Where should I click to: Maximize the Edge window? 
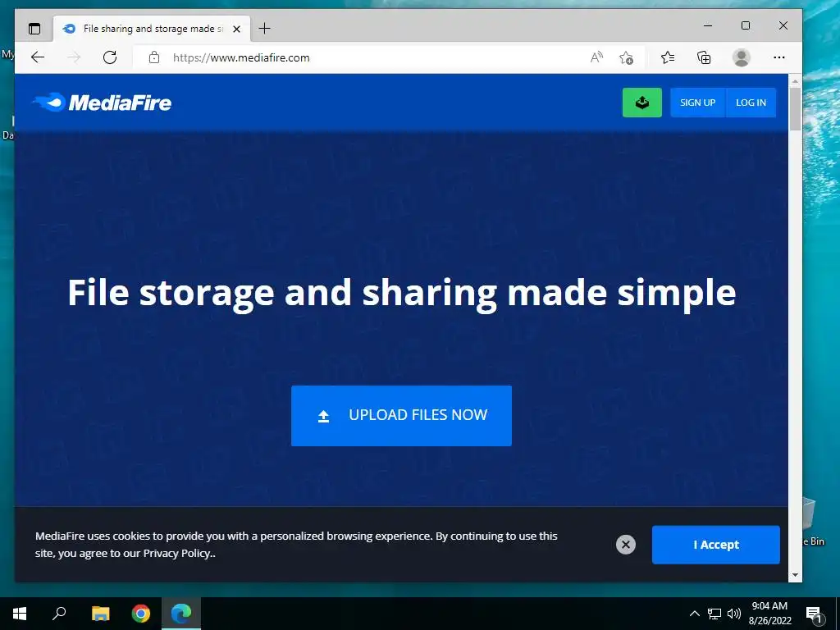click(745, 25)
